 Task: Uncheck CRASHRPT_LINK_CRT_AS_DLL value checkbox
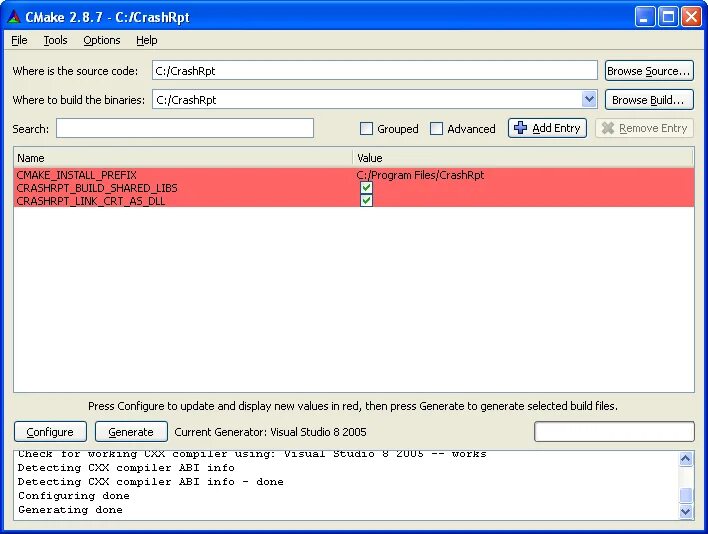coord(366,200)
